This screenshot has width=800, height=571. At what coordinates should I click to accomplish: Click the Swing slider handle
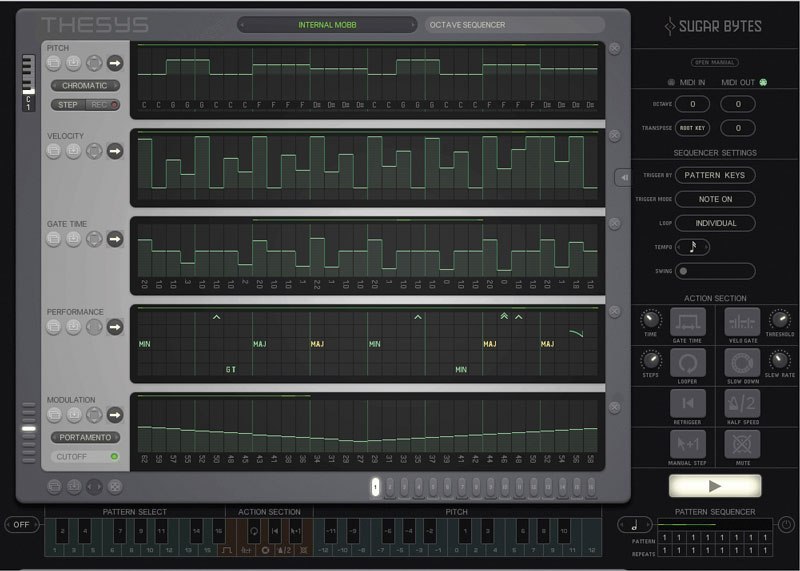coord(684,271)
